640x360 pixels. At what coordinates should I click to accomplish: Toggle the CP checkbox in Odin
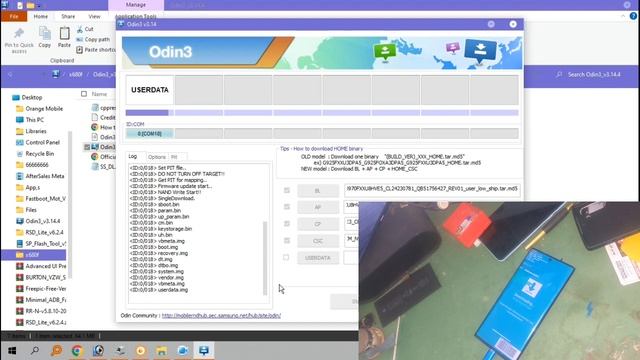(x=287, y=224)
